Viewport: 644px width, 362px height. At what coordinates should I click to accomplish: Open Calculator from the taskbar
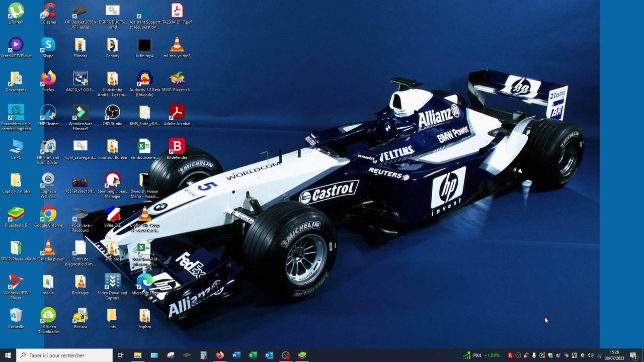[203, 355]
